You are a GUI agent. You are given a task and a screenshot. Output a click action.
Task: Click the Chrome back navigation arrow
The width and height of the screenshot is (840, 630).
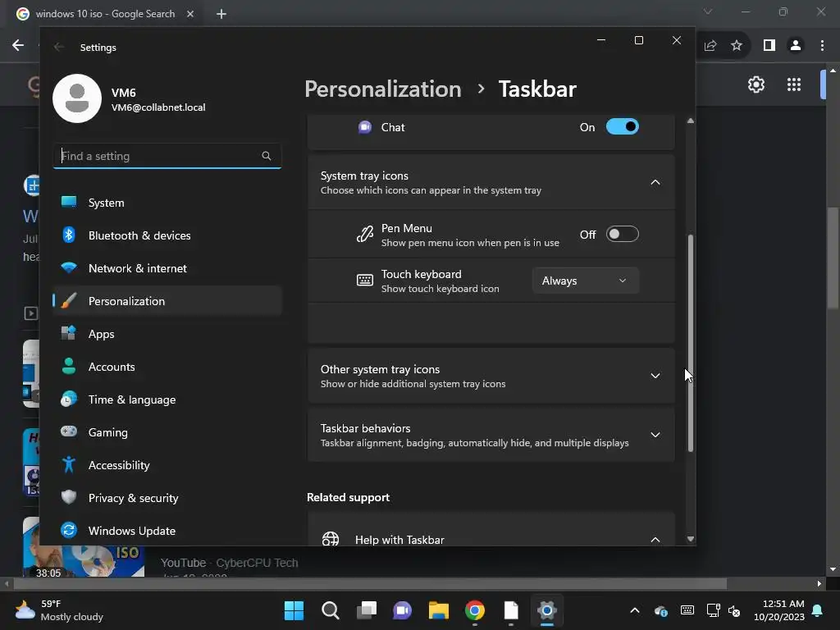tap(18, 46)
